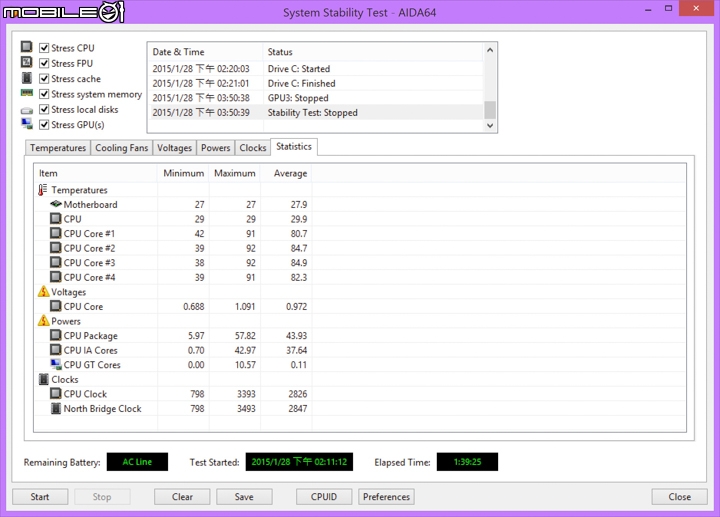Click the AC Line battery status display
720x517 pixels.
tap(137, 462)
